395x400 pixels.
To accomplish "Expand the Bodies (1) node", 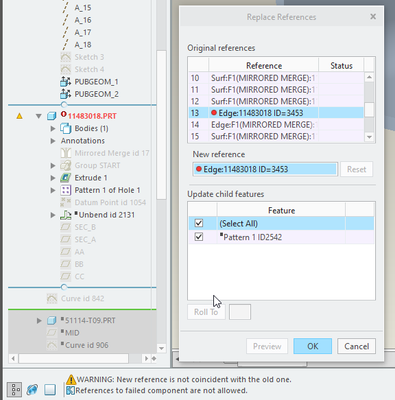I will (x=53, y=128).
